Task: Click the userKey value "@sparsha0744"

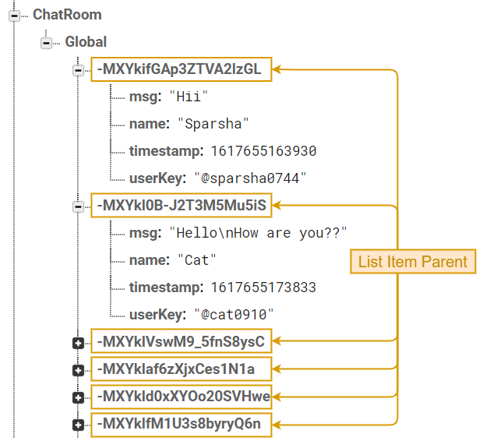Action: [x=249, y=178]
